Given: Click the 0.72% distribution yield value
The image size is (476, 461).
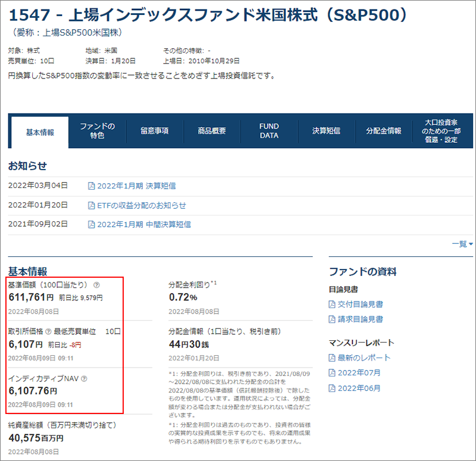Looking at the screenshot, I should (x=183, y=297).
